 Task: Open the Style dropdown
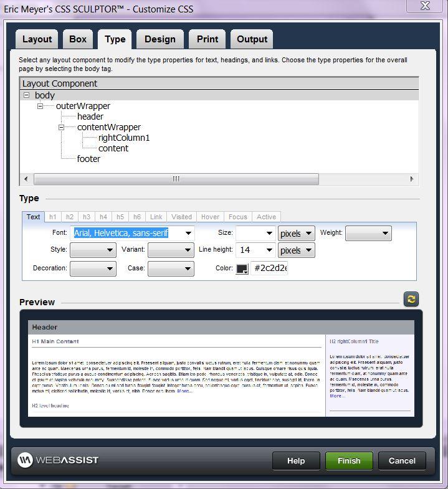click(x=93, y=250)
